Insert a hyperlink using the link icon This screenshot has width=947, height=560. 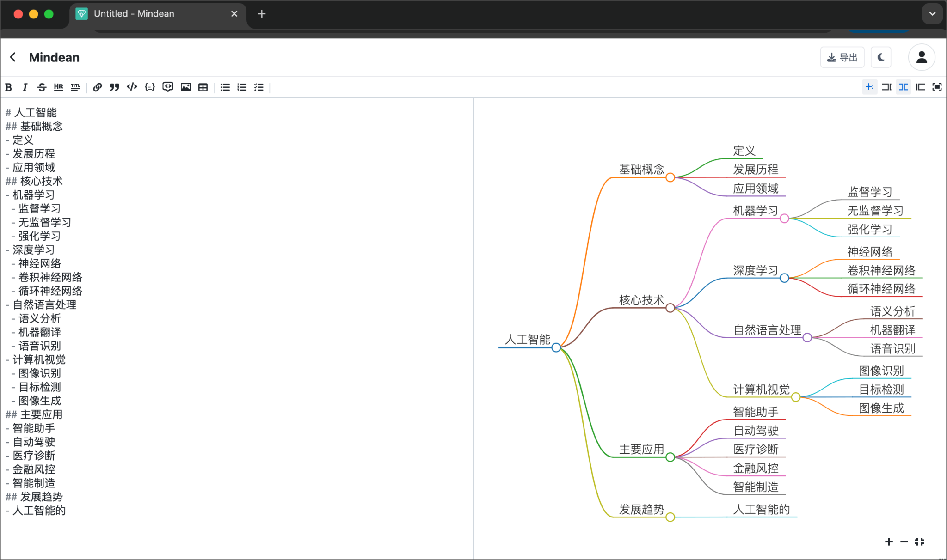click(97, 87)
